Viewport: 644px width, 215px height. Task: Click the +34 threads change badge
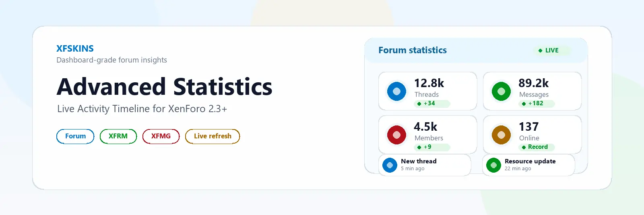[432, 104]
